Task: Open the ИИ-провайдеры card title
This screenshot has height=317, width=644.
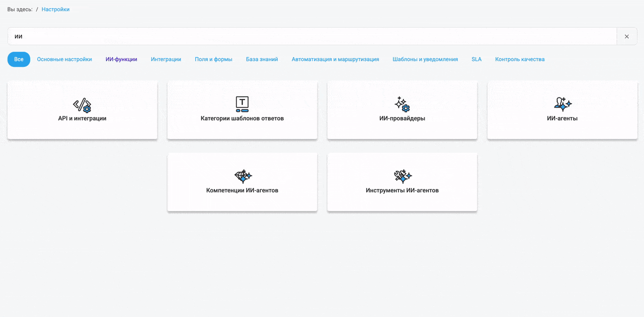Action: pos(402,119)
